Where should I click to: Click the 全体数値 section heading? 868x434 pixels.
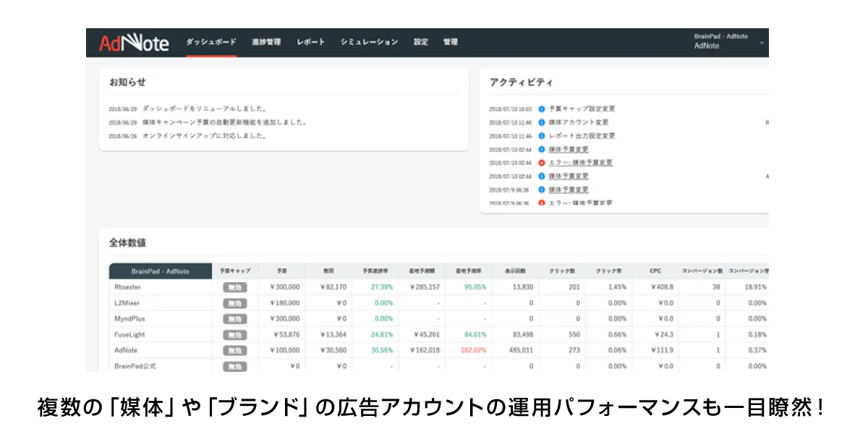coord(127,243)
